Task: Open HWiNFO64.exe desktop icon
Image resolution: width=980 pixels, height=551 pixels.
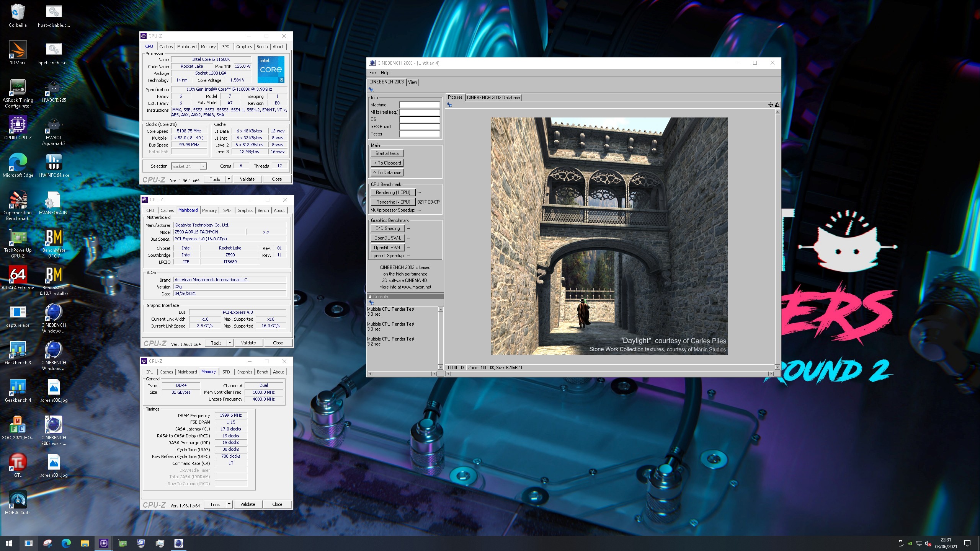Action: click(54, 165)
